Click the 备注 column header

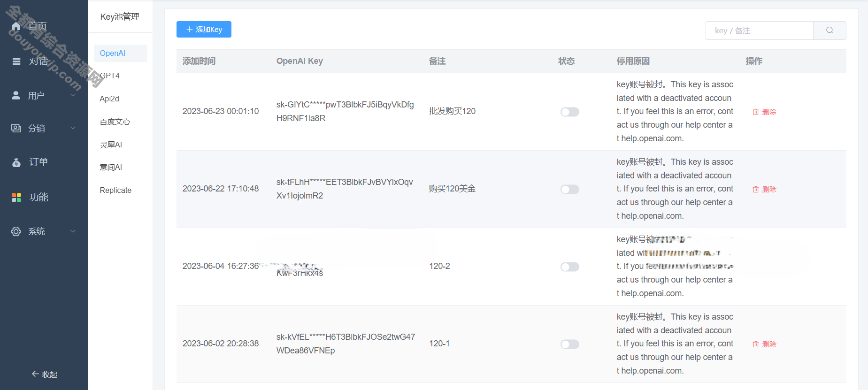point(438,61)
